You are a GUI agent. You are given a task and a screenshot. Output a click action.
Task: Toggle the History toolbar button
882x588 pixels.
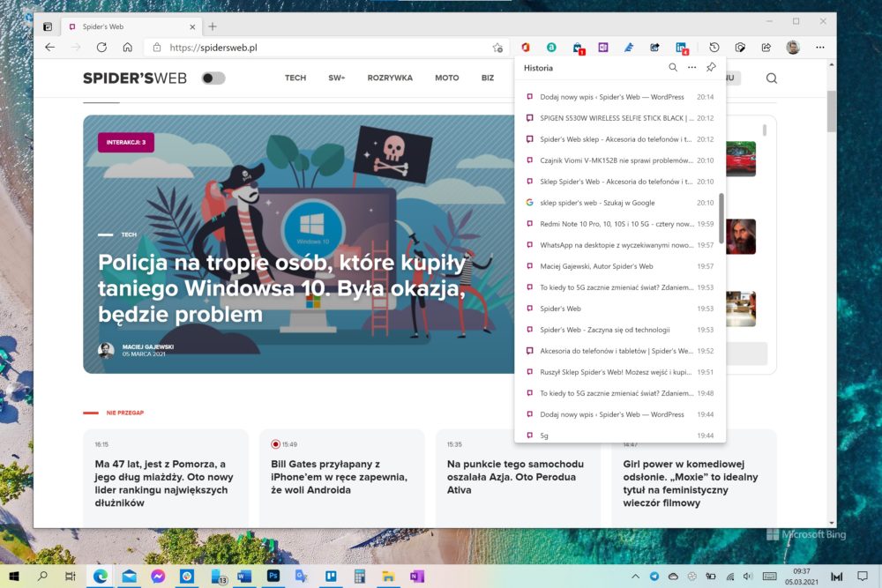(714, 48)
